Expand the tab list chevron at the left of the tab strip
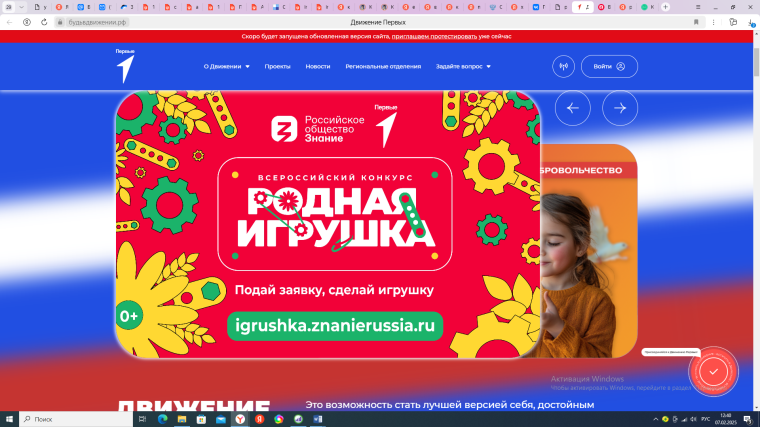The height and width of the screenshot is (427, 760). coord(21,7)
